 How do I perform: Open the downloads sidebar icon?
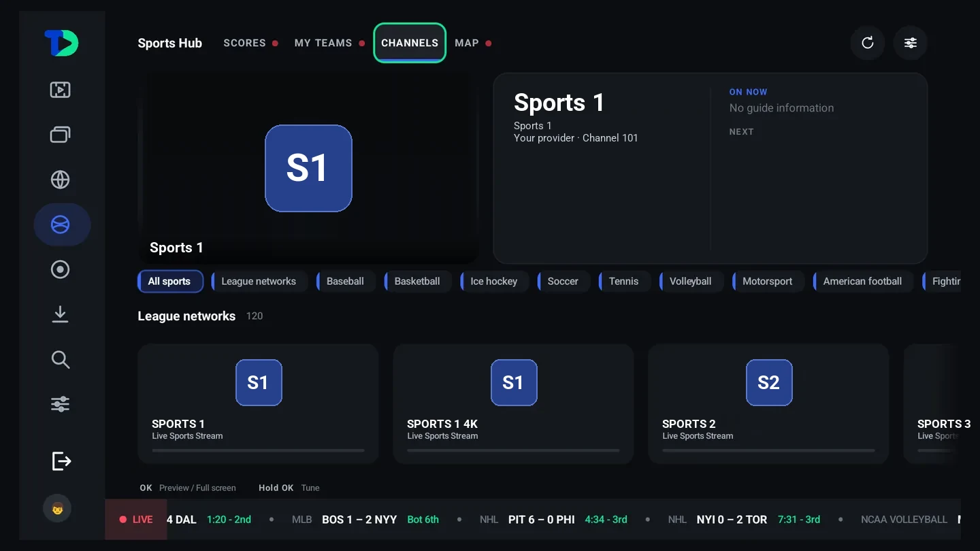tap(61, 314)
